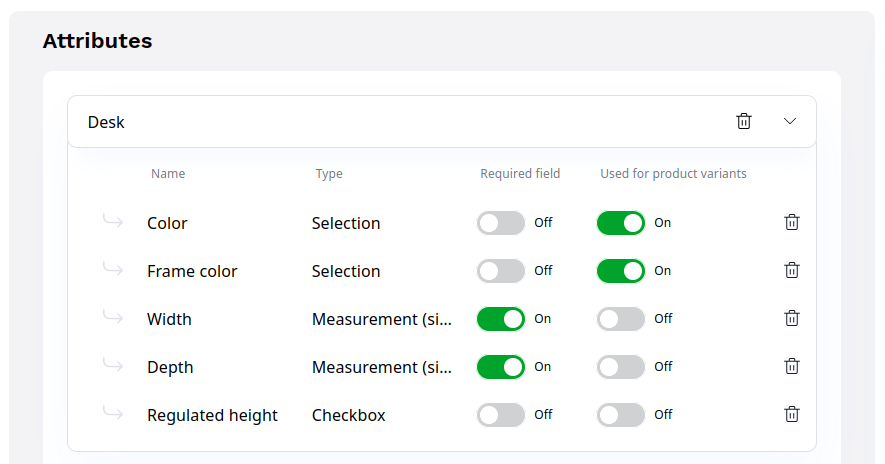Collapse the Desk section chevron
Image resolution: width=885 pixels, height=464 pixels.
[x=790, y=121]
